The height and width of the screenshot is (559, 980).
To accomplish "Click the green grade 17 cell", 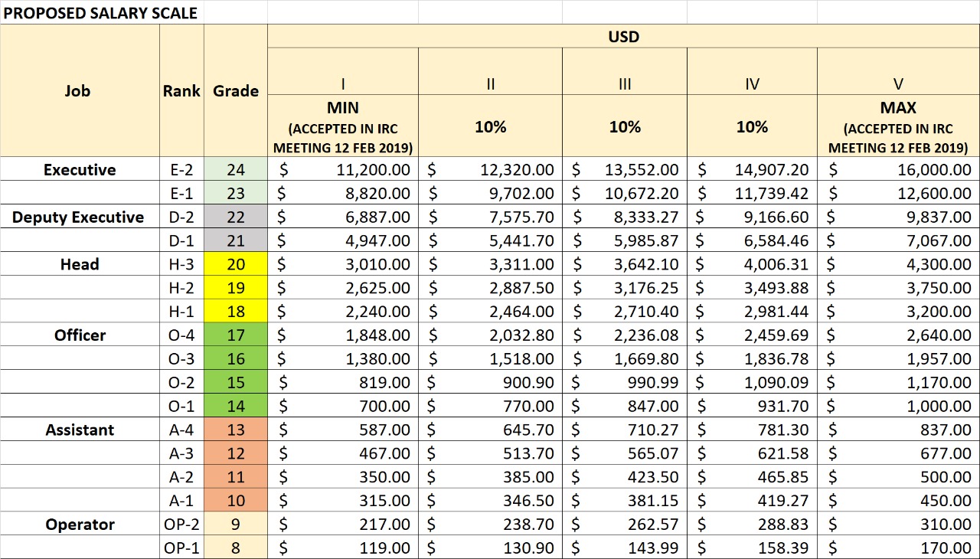I will click(235, 335).
